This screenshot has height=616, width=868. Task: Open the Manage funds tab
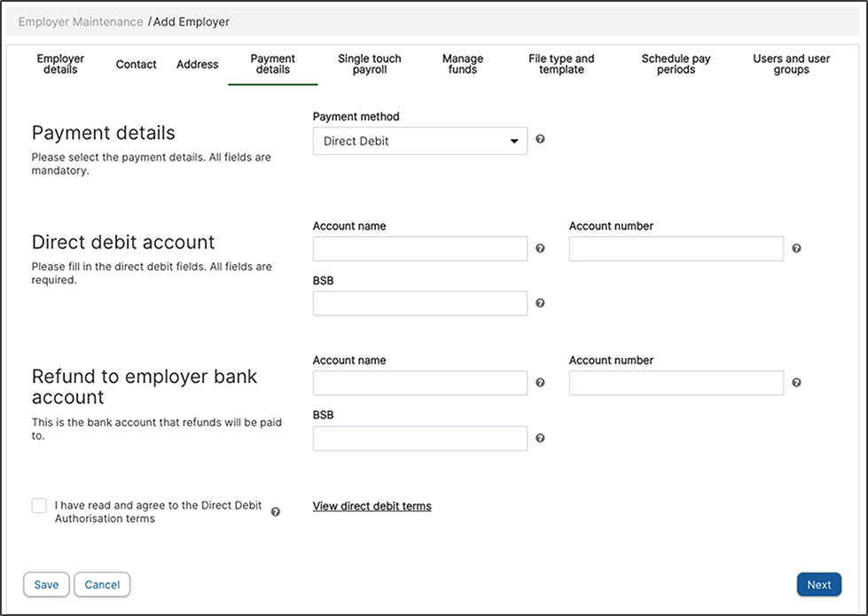click(463, 64)
